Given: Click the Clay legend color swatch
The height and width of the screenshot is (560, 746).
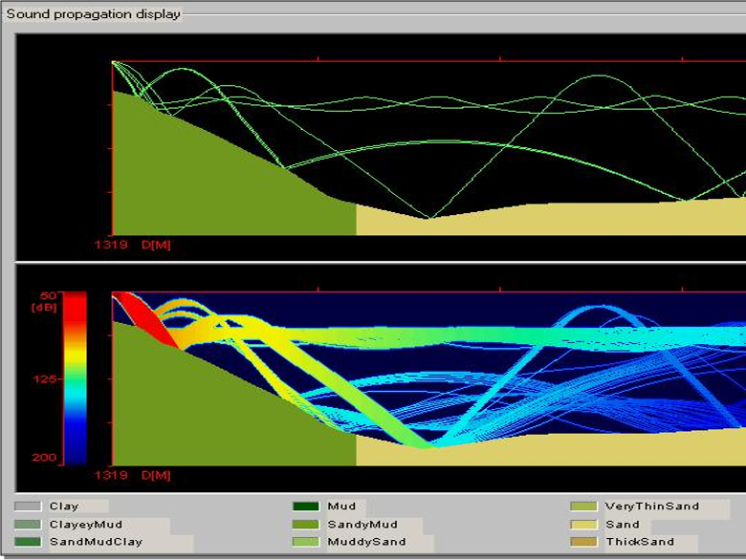Looking at the screenshot, I should 28,506.
